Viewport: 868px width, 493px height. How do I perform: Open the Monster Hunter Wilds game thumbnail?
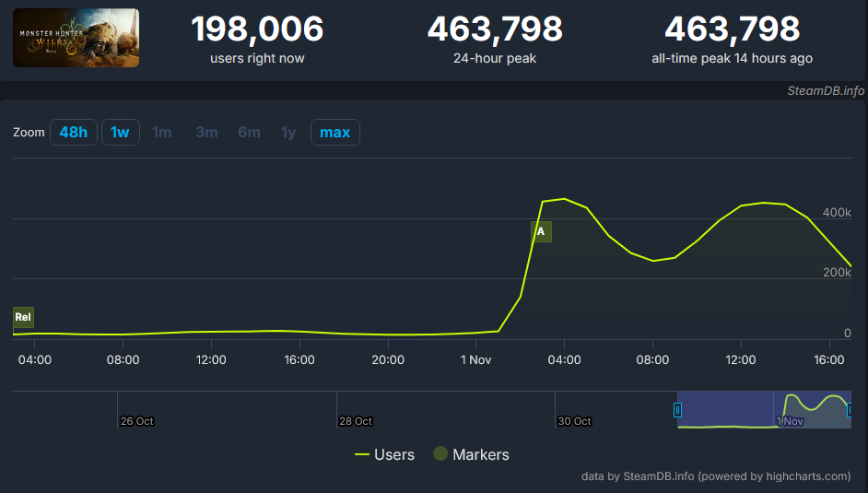(76, 38)
